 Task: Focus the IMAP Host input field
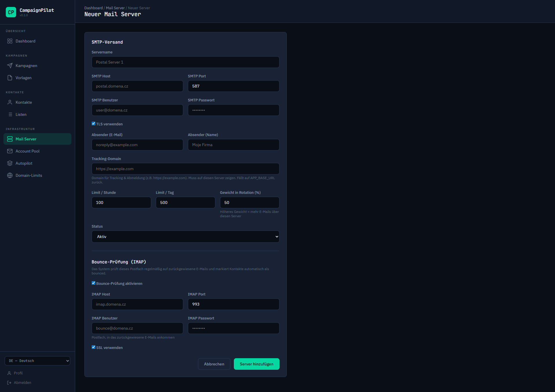coord(137,304)
